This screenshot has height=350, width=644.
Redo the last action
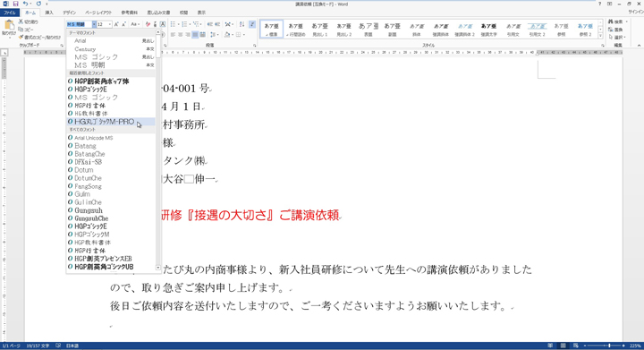tap(38, 4)
